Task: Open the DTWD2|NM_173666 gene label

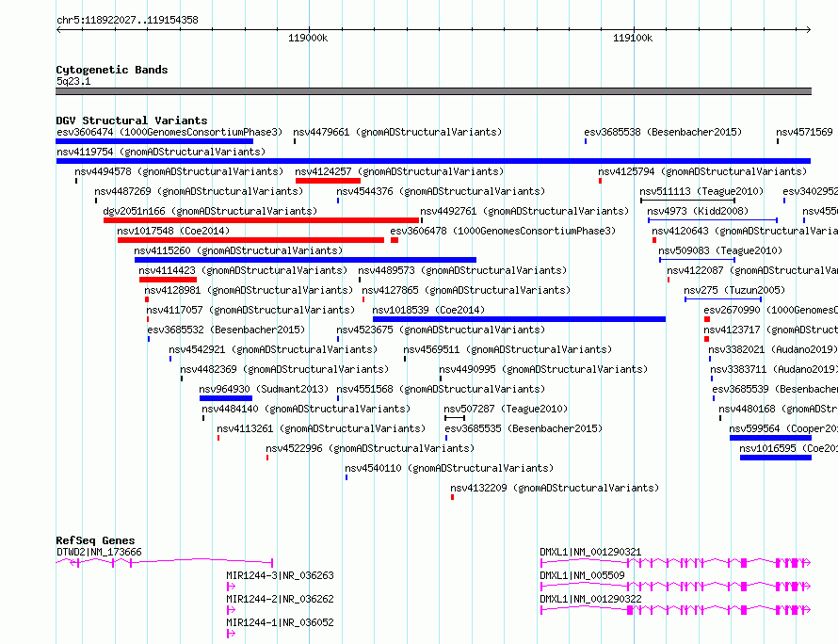Action: pyautogui.click(x=100, y=552)
